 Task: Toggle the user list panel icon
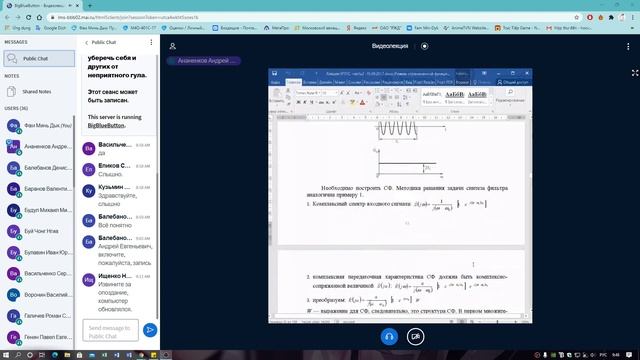pos(173,46)
